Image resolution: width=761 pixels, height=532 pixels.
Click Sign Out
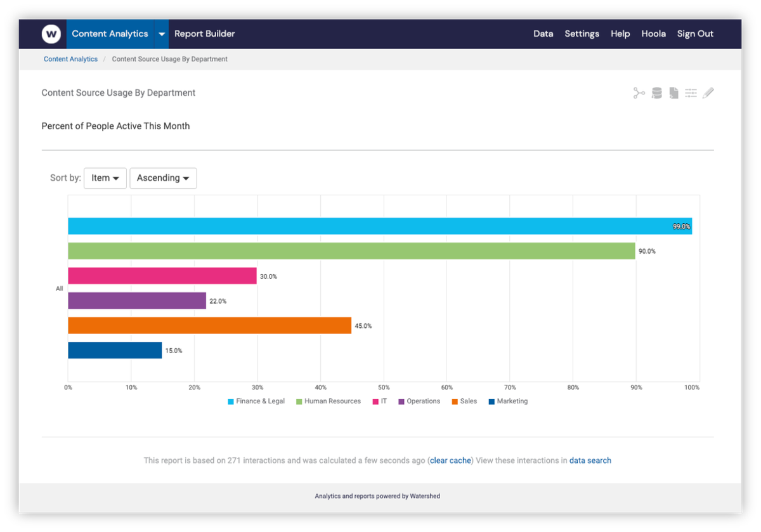tap(695, 34)
